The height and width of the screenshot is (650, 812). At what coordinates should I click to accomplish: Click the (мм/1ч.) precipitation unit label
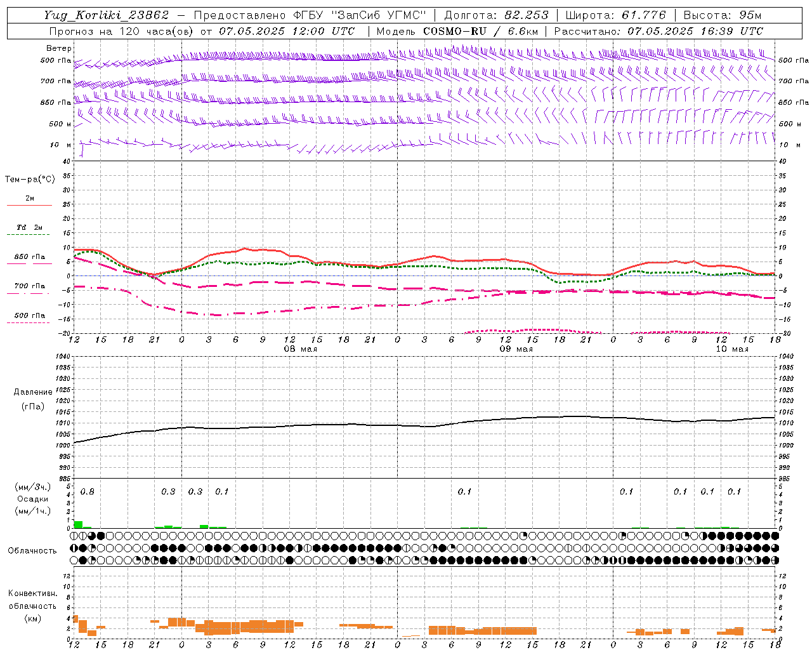[33, 510]
